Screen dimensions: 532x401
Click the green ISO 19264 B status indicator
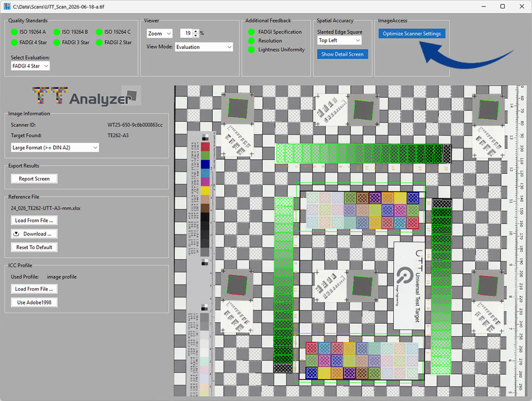(x=57, y=32)
